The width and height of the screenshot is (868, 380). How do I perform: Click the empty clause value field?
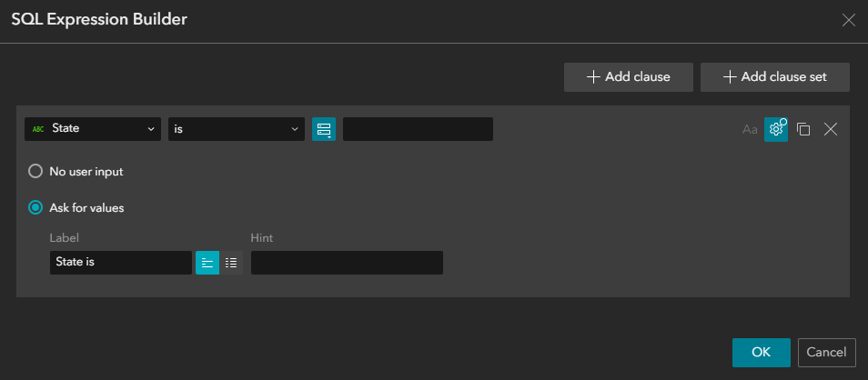[418, 129]
